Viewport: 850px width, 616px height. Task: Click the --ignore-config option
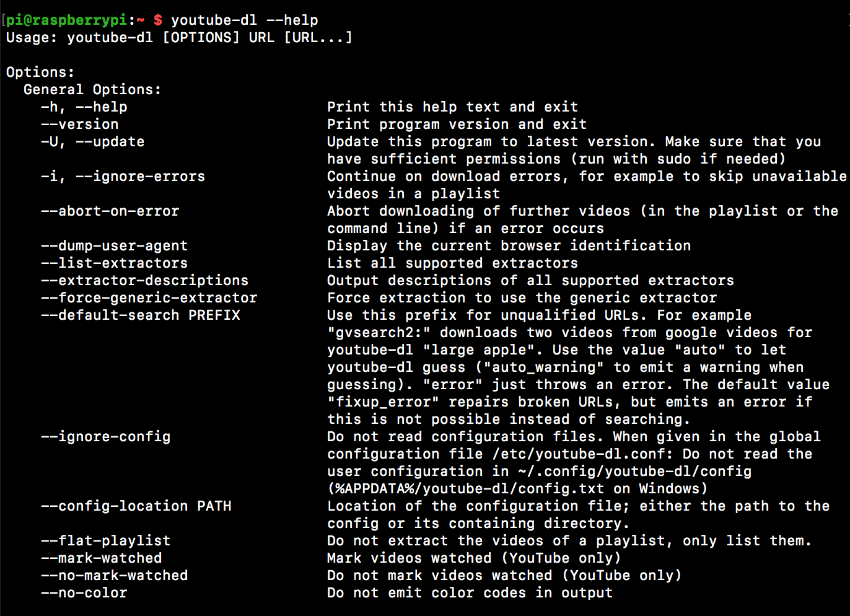pos(106,436)
